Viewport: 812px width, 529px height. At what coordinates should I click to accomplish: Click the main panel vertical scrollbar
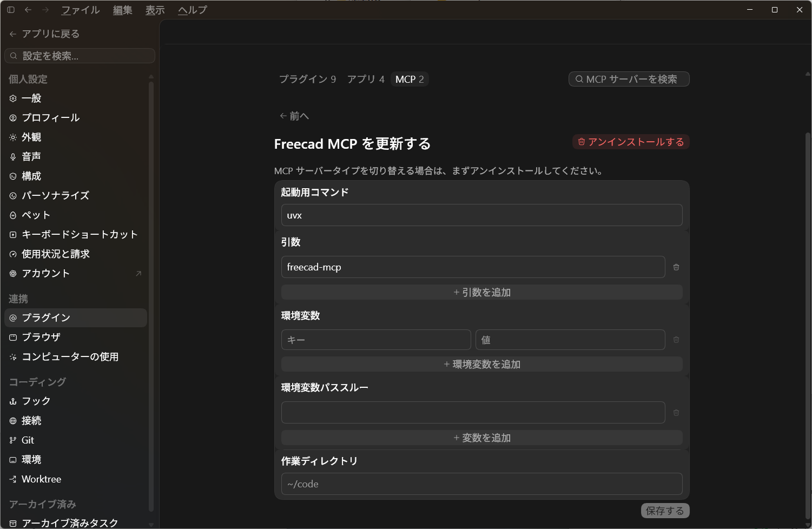(808, 325)
